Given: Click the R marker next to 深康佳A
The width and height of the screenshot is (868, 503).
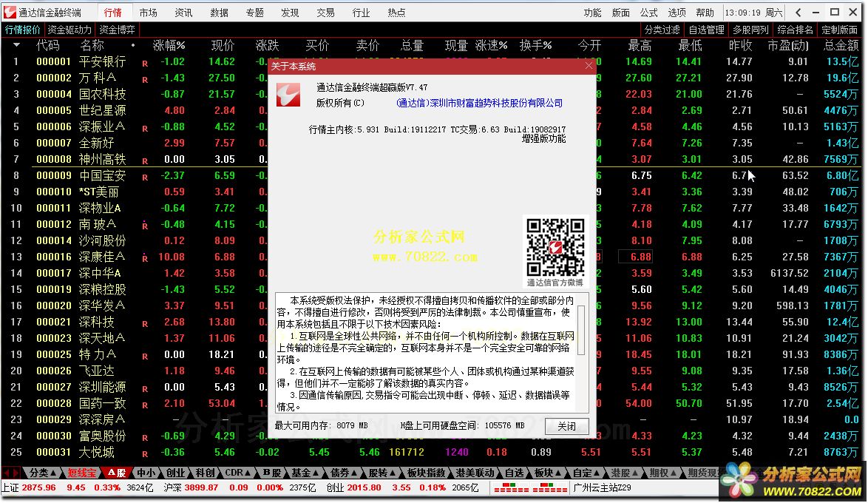Looking at the screenshot, I should pos(145,258).
